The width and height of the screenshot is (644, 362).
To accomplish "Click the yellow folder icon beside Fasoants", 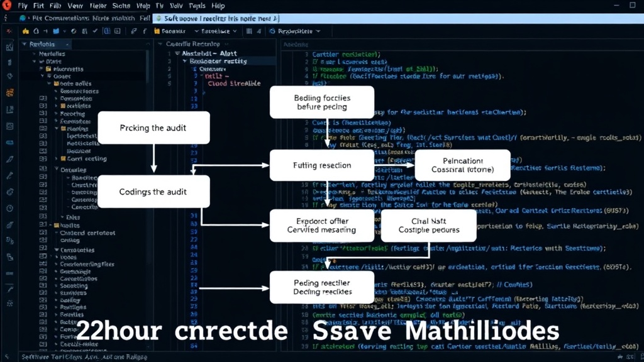I will [x=157, y=31].
